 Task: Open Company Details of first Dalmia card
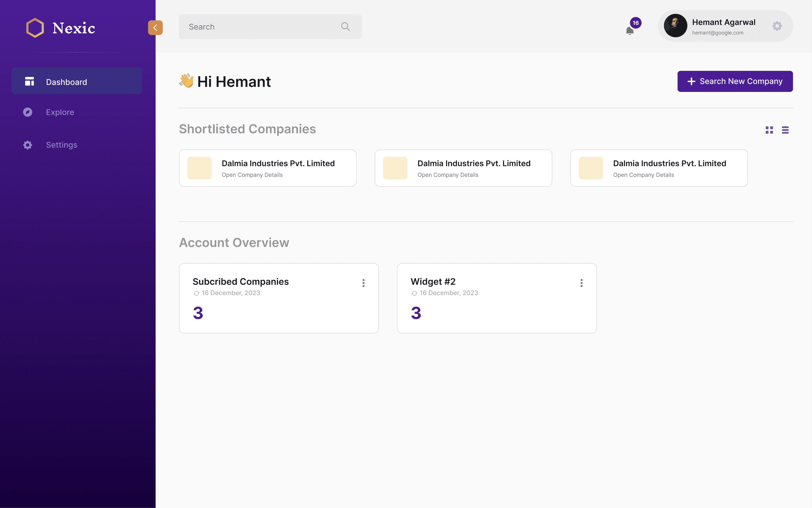tap(252, 175)
